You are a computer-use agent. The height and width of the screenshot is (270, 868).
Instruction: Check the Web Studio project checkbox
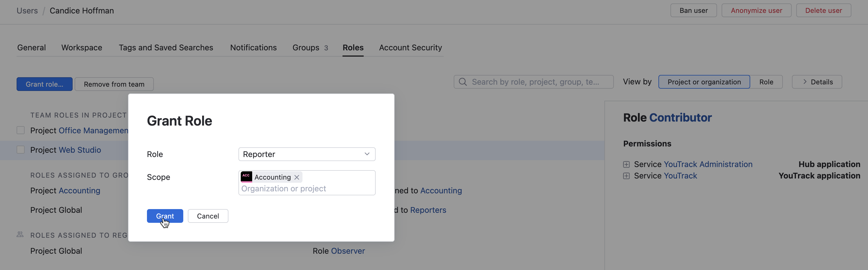pyautogui.click(x=21, y=150)
